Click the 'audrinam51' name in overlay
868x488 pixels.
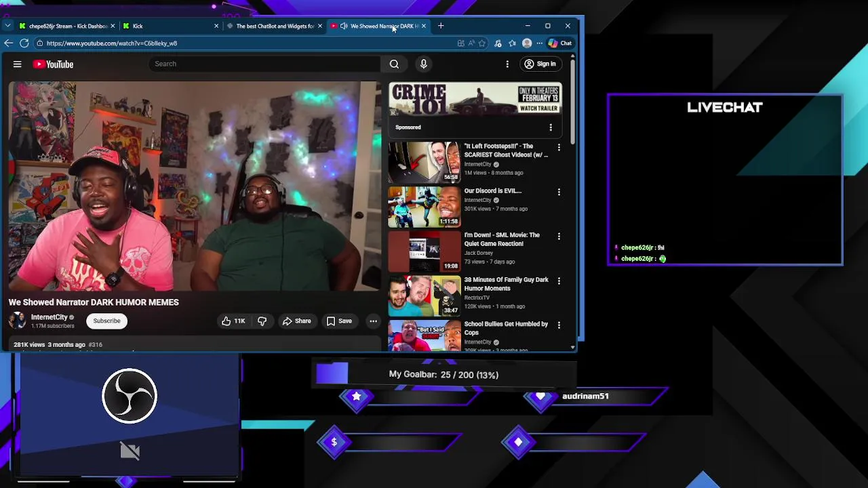coord(585,396)
